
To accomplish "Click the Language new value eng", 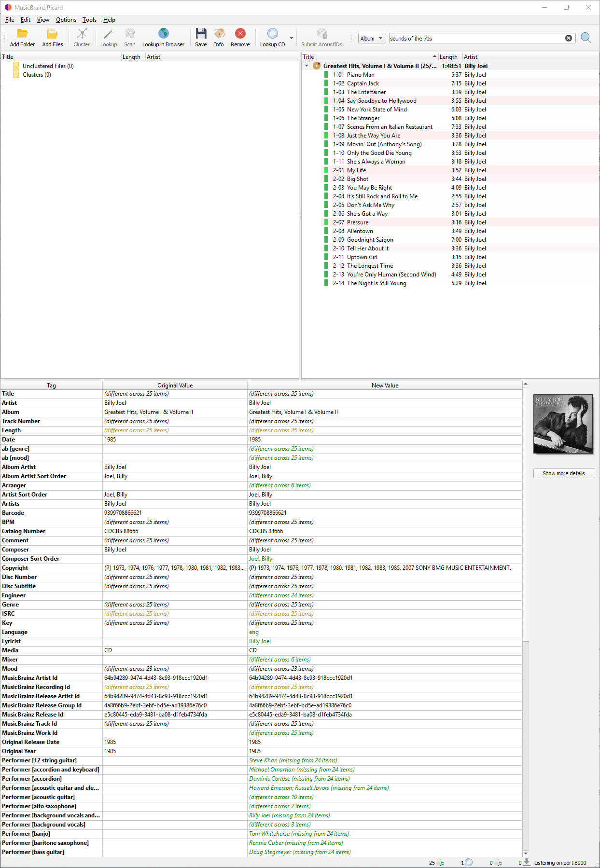I will (x=254, y=632).
